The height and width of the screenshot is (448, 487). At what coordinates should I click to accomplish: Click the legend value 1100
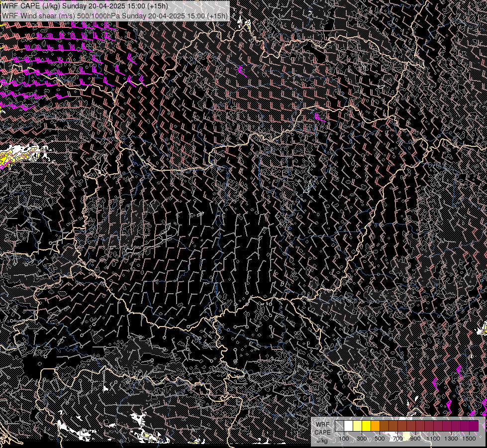coord(433,439)
